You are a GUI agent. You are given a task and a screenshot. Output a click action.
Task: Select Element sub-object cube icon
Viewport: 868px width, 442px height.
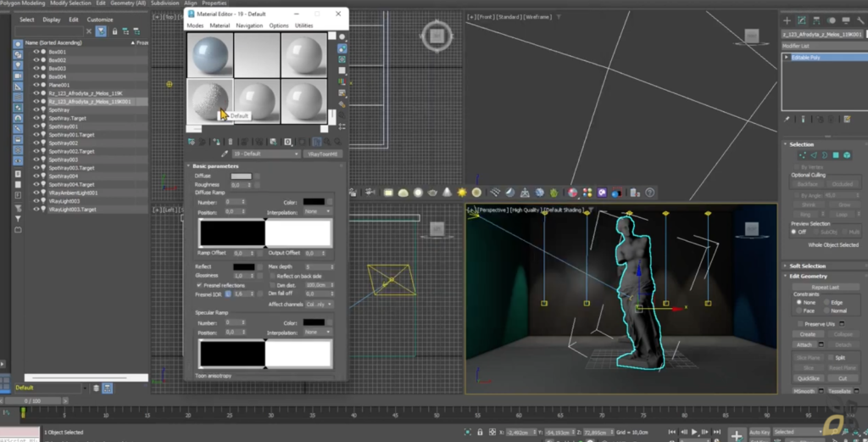point(847,155)
